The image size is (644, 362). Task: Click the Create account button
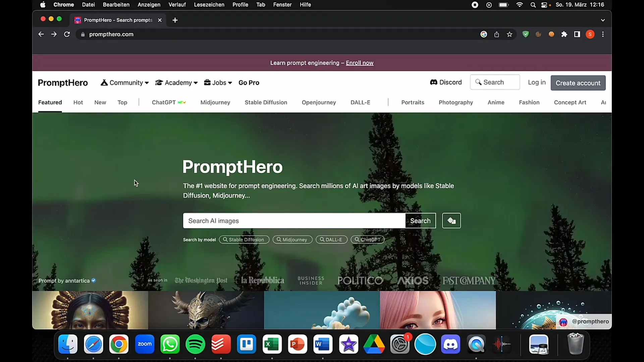578,83
